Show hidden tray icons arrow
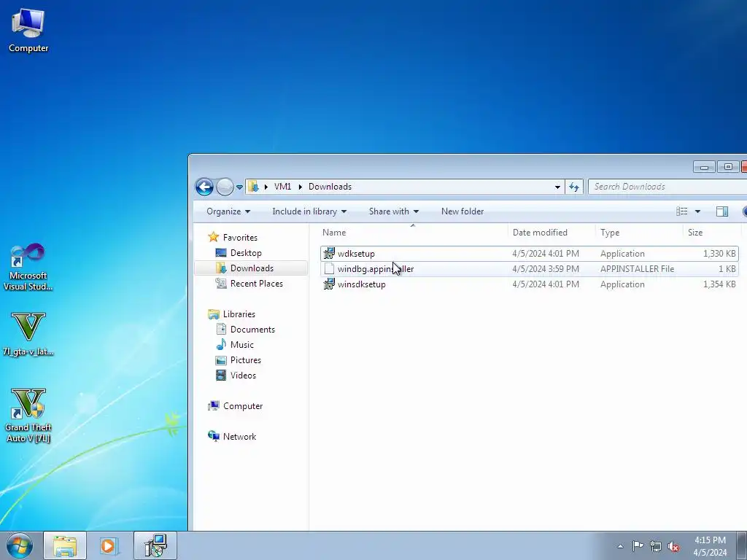 620,546
